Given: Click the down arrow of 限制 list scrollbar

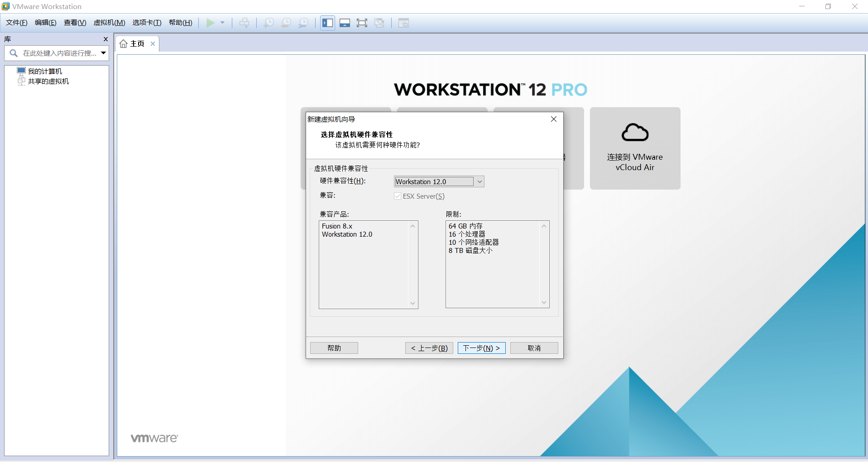Looking at the screenshot, I should (544, 303).
